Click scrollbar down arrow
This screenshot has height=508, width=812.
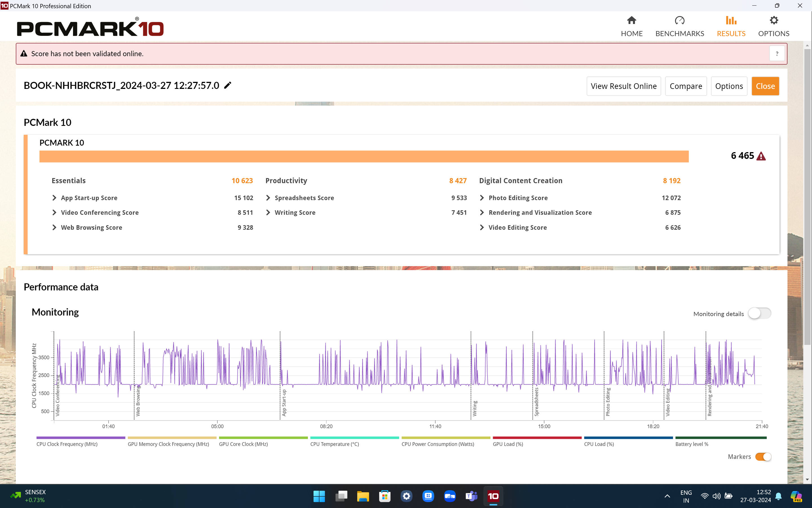807,479
